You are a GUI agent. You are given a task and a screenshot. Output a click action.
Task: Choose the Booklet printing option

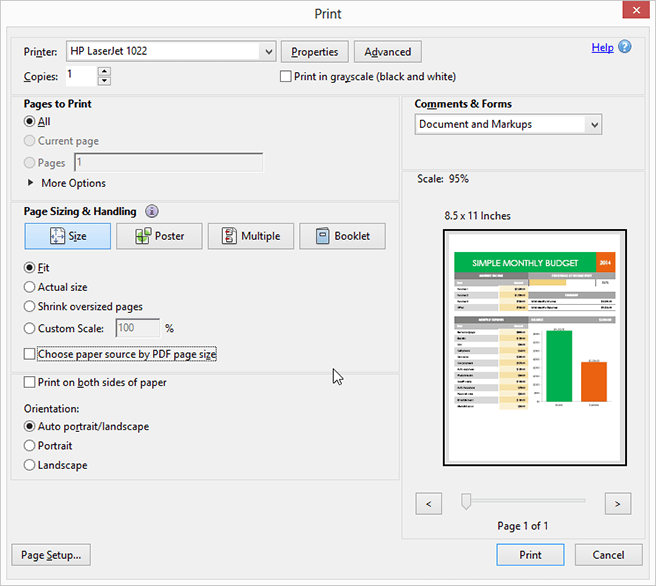pyautogui.click(x=342, y=236)
